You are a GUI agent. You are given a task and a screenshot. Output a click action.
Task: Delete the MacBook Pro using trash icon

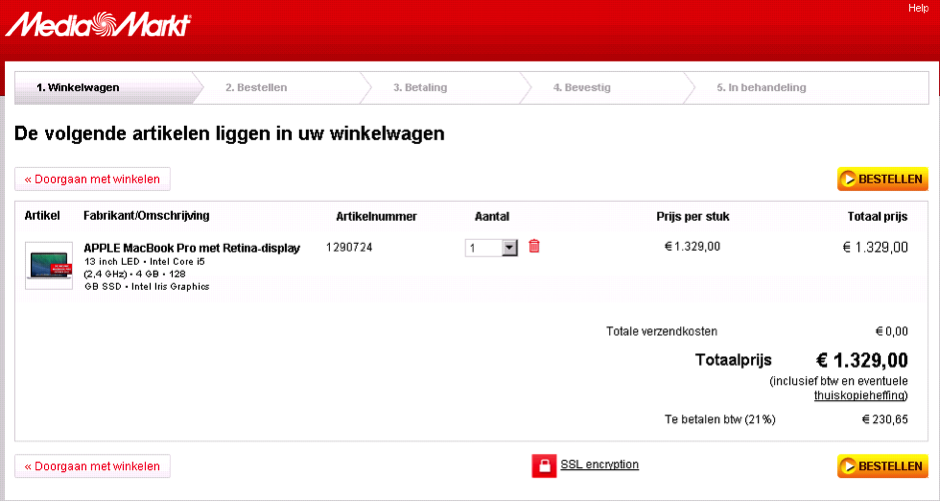point(534,246)
